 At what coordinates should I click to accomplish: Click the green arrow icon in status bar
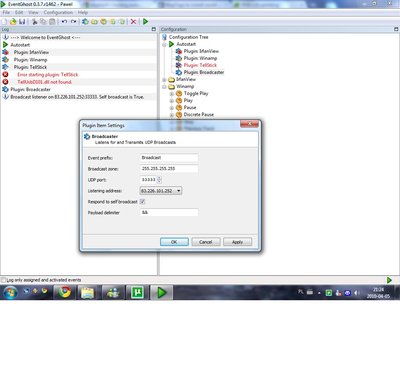(x=389, y=280)
